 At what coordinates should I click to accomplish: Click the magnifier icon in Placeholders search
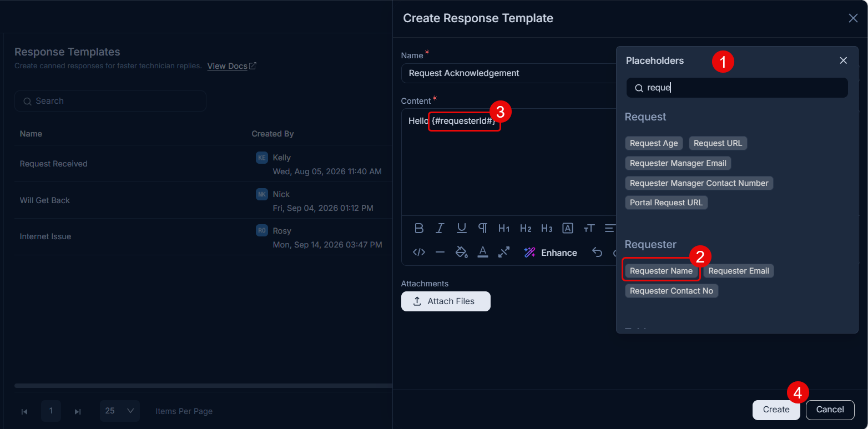click(639, 88)
